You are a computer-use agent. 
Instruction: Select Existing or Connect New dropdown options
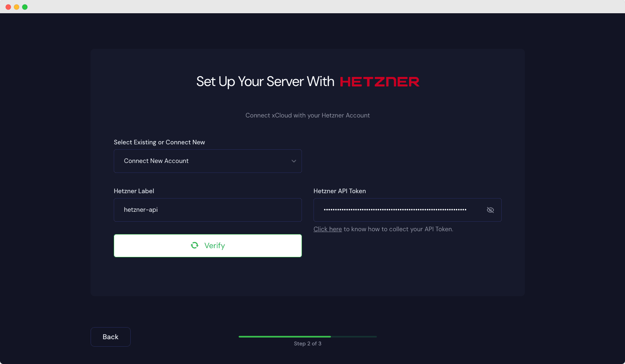tap(208, 161)
